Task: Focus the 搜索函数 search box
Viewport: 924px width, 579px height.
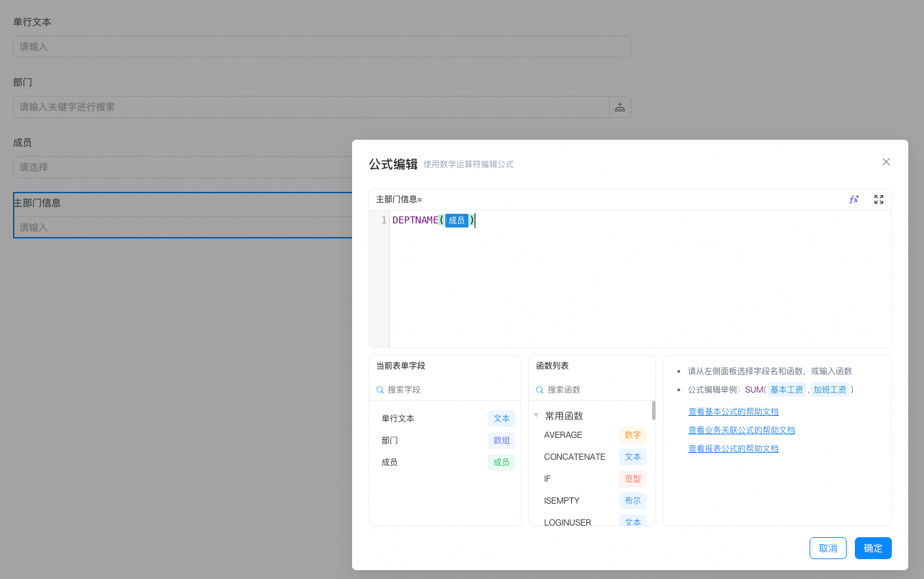Action: (596, 390)
